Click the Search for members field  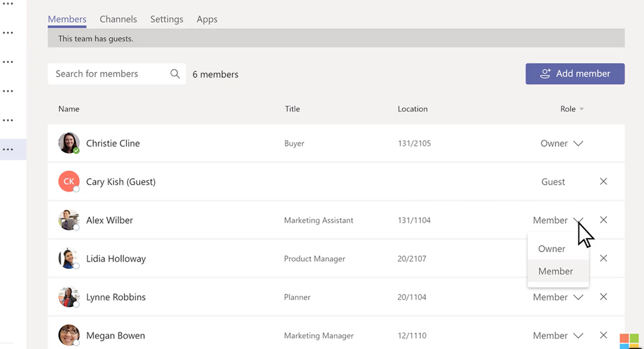point(117,74)
